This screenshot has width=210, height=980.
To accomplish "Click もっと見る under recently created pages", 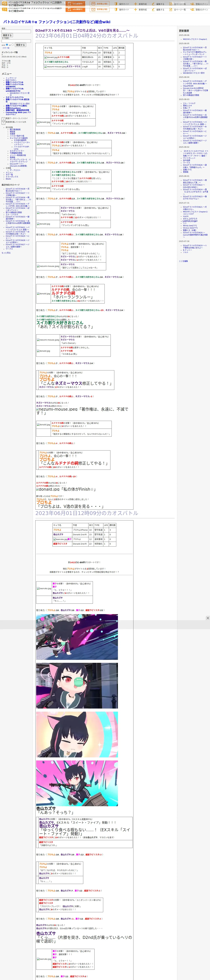I will 6,253.
